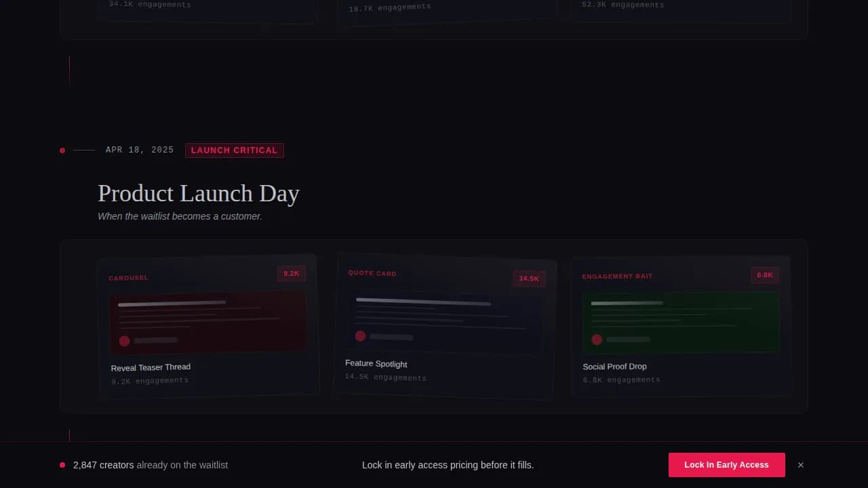Click the 6.8K badge on Engagement Bait card
The image size is (868, 488).
[x=764, y=275]
